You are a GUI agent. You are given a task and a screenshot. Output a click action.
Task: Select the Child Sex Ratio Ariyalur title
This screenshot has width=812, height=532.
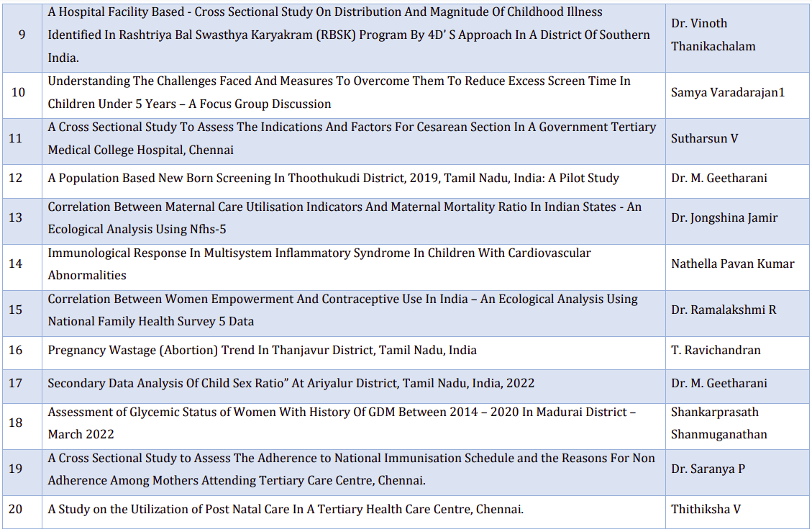291,384
